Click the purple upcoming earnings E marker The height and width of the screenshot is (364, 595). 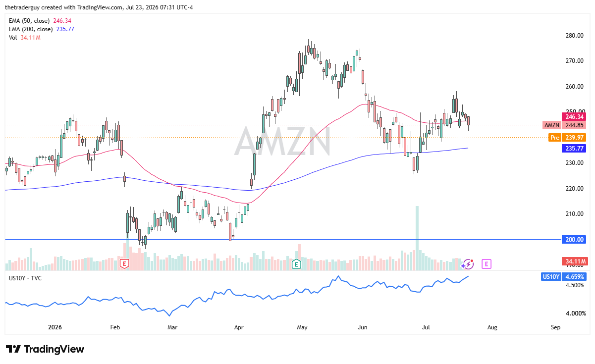(x=487, y=264)
